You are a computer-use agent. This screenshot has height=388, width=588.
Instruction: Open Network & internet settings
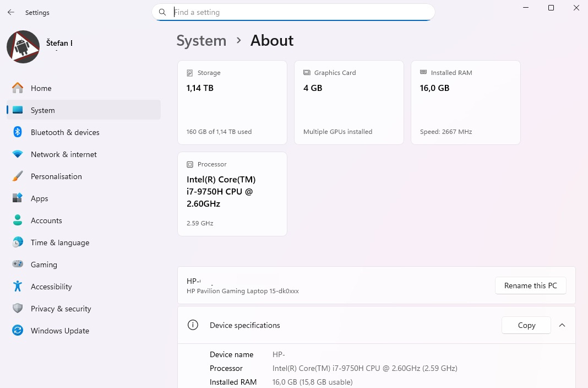(x=84, y=154)
